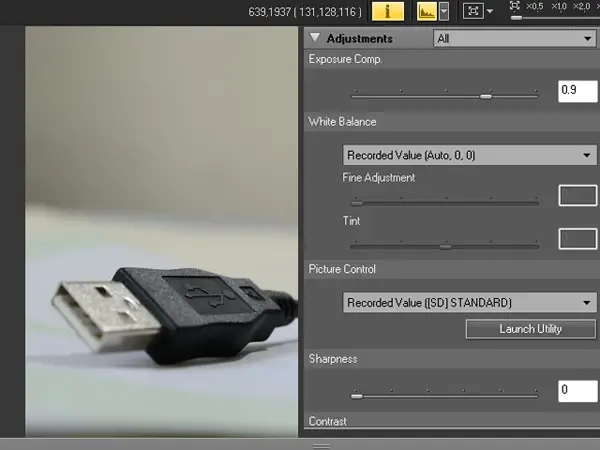This screenshot has height=450, width=600.
Task: Open the Picture Control Recorded Value dropdown
Action: (x=470, y=303)
